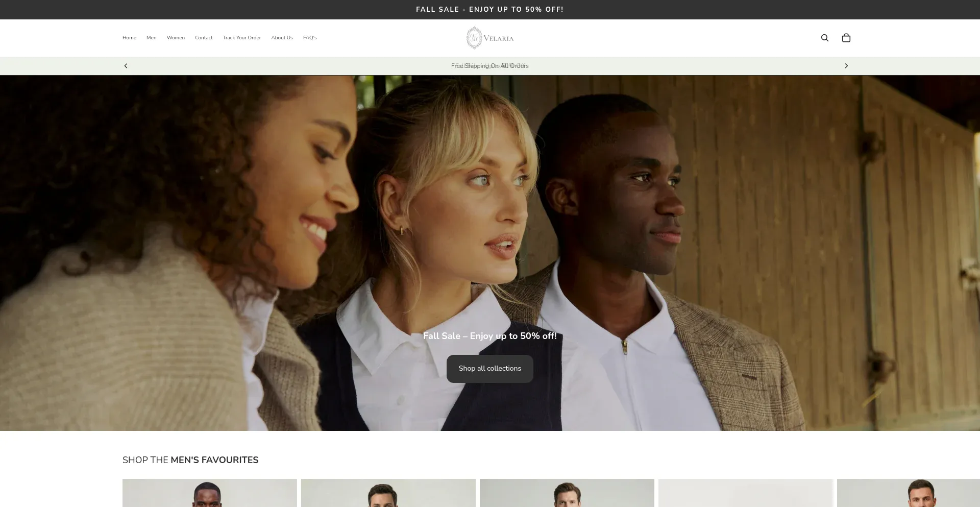The image size is (980, 507).
Task: Open the shopping bag cart icon
Action: 846,38
